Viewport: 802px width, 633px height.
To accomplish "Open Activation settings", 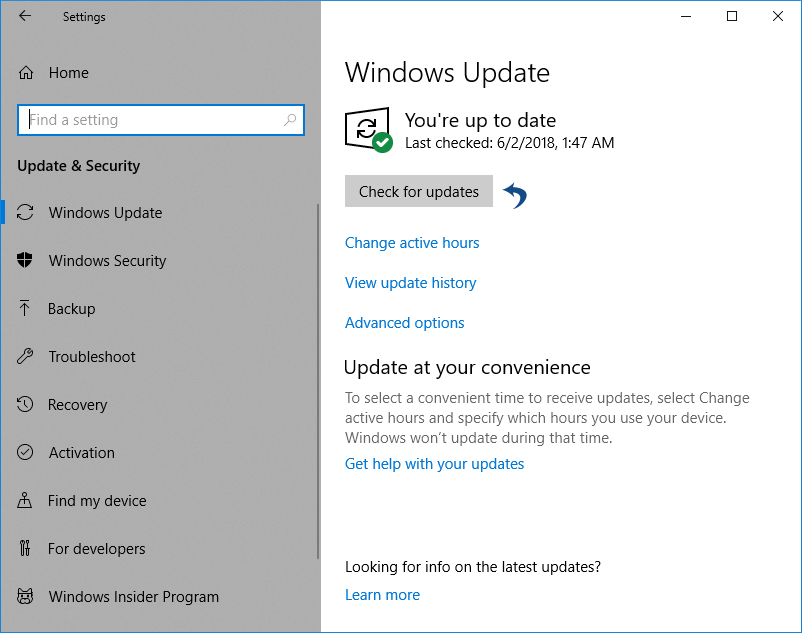I will point(81,453).
